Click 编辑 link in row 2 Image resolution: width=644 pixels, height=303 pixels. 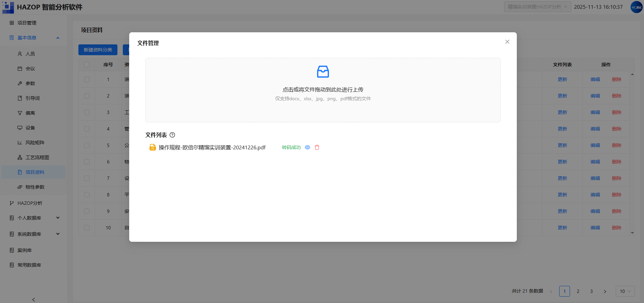pos(595,96)
